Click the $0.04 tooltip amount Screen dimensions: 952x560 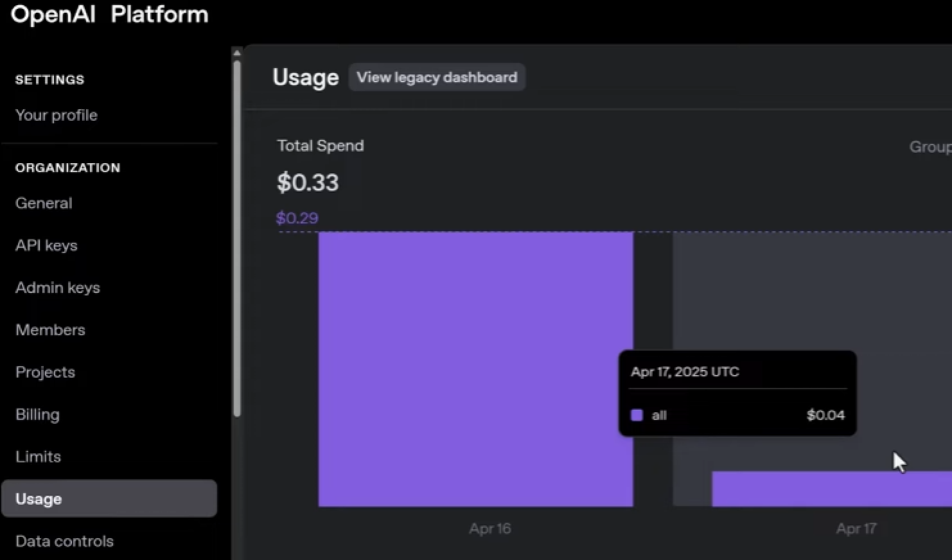coord(825,415)
